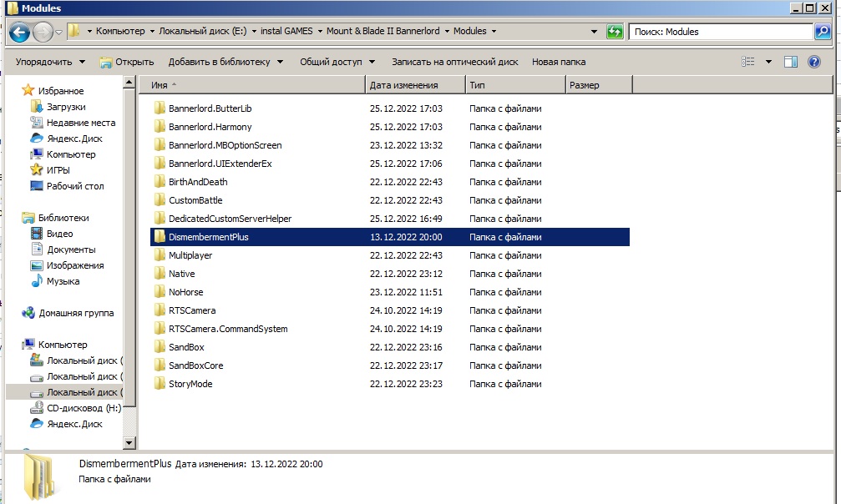The height and width of the screenshot is (504, 841).
Task: Click the Forward navigation arrow
Action: coord(43,33)
